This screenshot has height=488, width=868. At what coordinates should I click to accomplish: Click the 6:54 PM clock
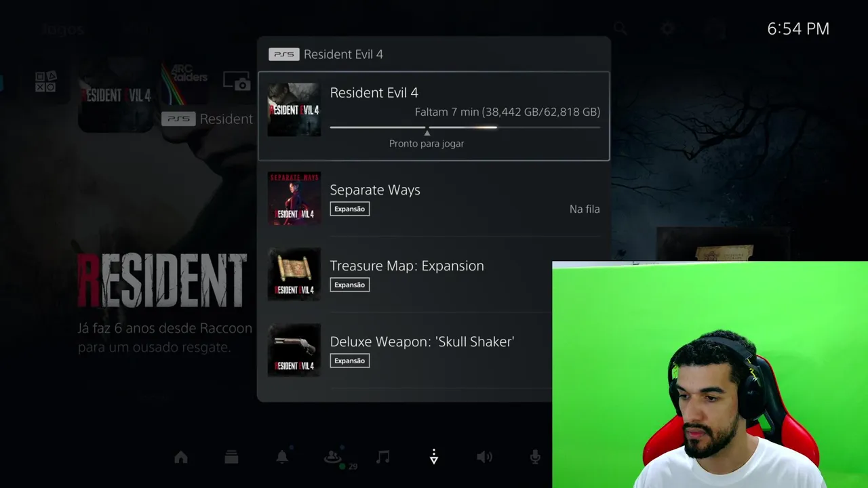pos(798,28)
